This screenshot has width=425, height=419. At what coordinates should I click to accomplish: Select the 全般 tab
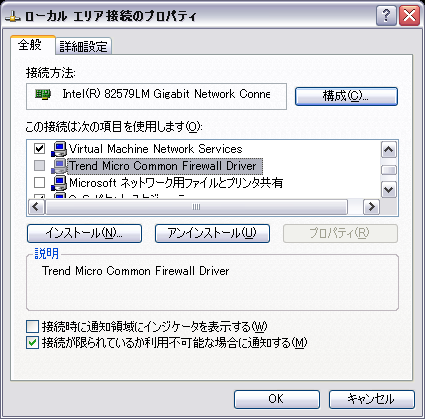32,45
